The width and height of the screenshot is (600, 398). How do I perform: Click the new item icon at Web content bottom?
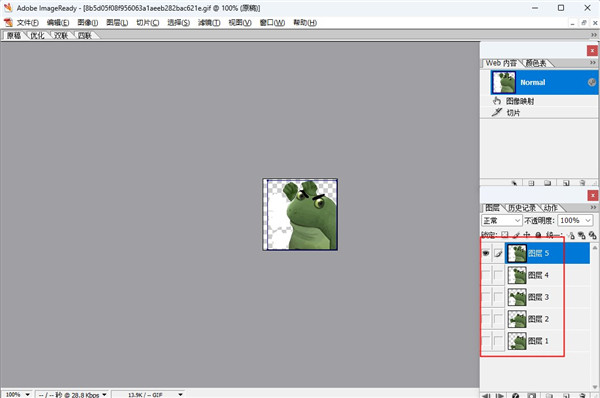pos(566,183)
